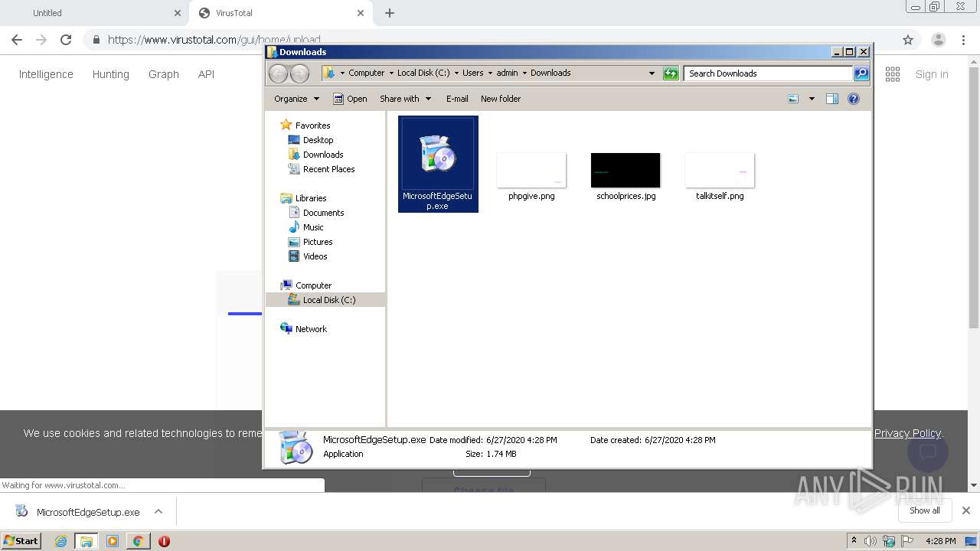Select Network in navigation pane

[x=311, y=329]
